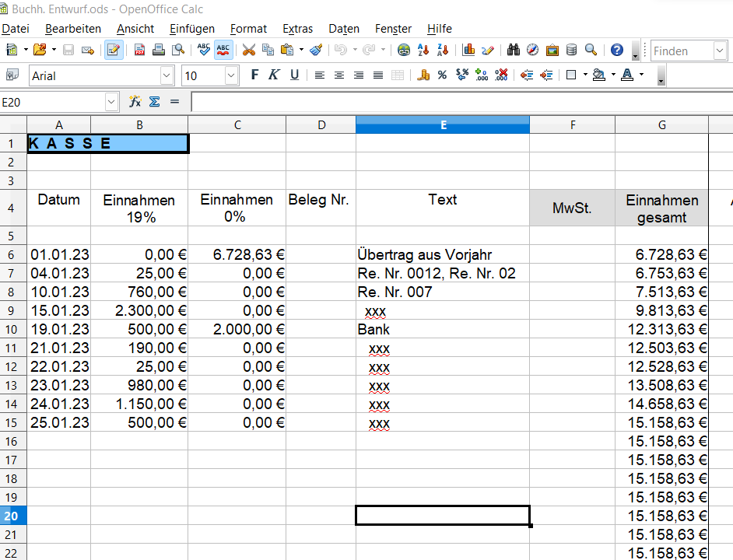Viewport: 733px width, 560px height.
Task: Export the spreadsheet directly as PDF
Action: 140,51
